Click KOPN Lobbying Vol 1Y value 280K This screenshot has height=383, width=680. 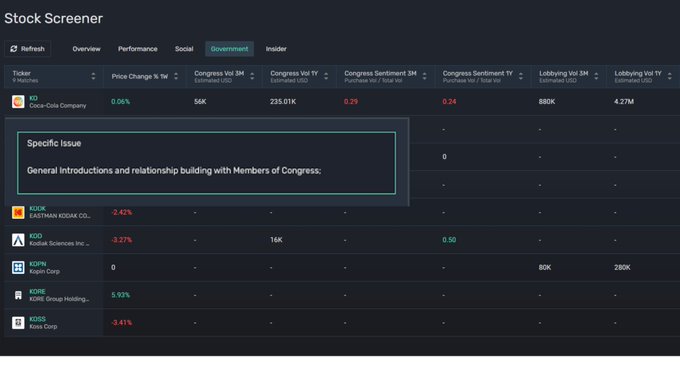(x=622, y=267)
